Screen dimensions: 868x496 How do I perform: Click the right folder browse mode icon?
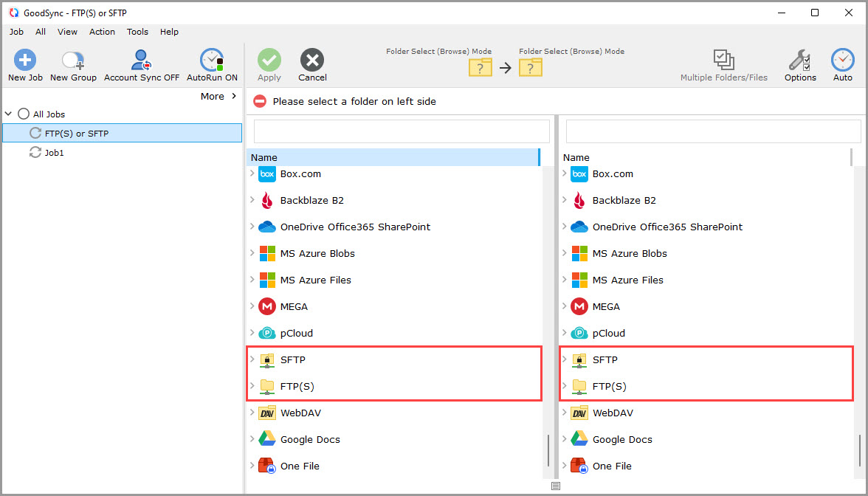530,68
